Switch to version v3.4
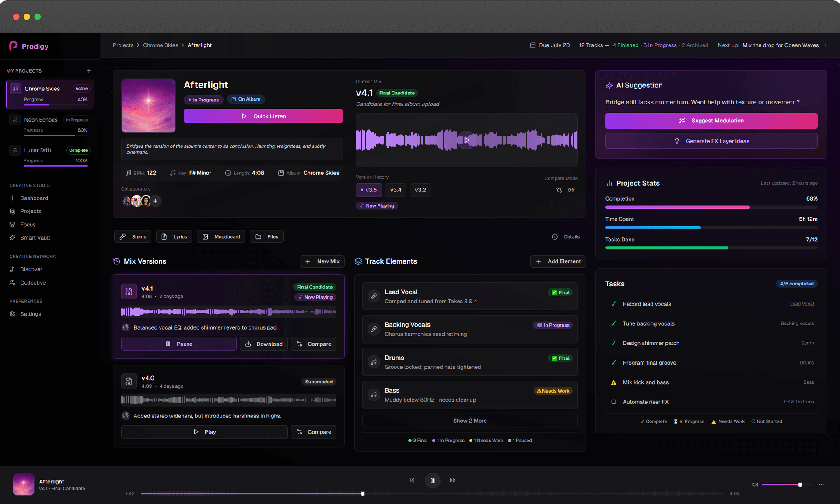The height and width of the screenshot is (504, 840). pyautogui.click(x=395, y=190)
